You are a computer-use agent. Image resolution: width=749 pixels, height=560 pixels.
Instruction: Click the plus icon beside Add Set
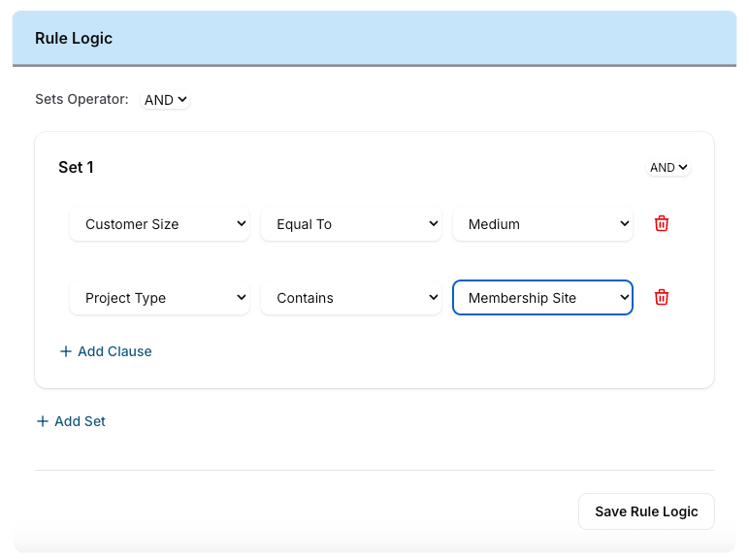[43, 421]
